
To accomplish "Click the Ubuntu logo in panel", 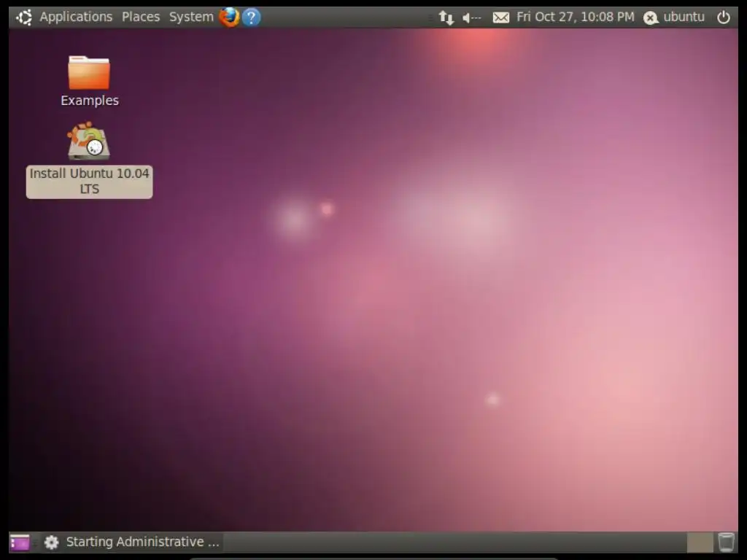I will tap(24, 17).
